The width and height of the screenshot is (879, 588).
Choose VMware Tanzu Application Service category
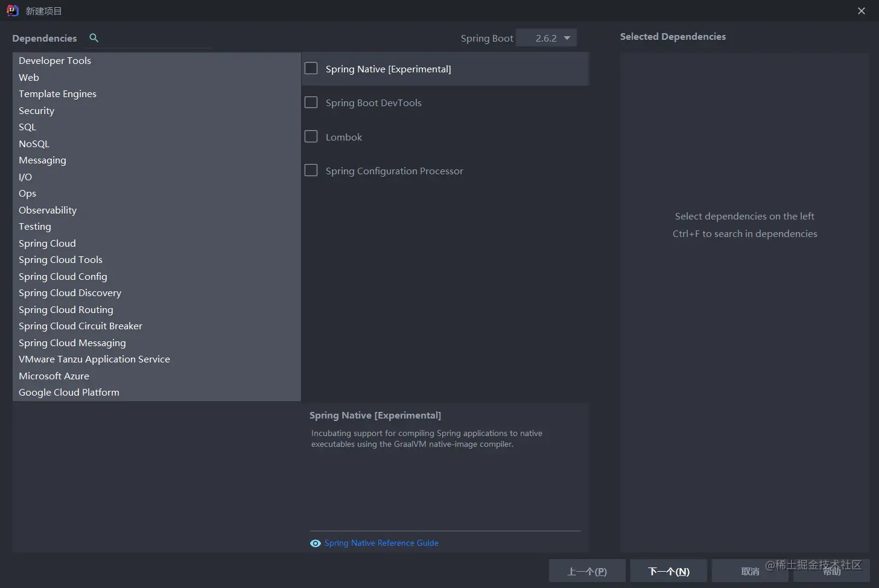[x=157, y=359]
